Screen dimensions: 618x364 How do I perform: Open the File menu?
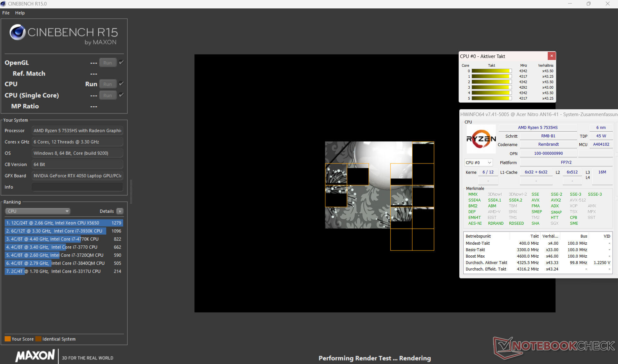tap(6, 13)
